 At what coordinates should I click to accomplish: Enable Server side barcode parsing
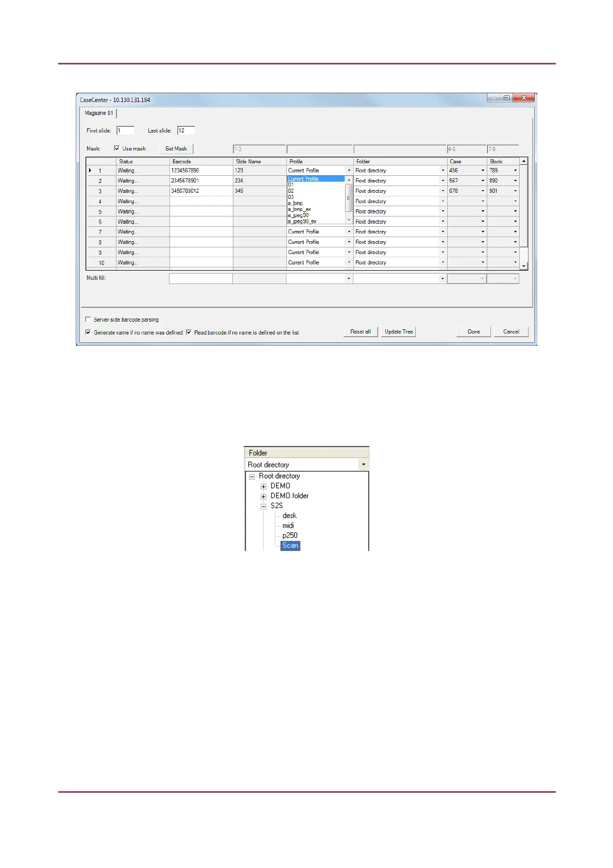[x=88, y=320]
